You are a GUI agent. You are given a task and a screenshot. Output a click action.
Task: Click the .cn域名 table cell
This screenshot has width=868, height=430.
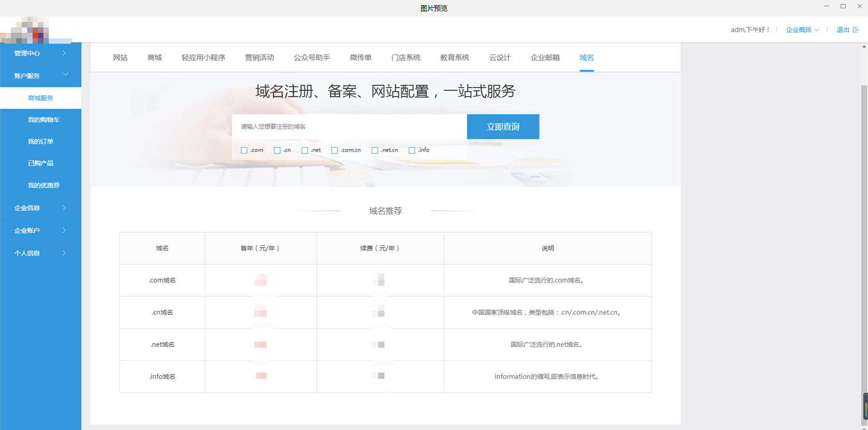tap(162, 312)
